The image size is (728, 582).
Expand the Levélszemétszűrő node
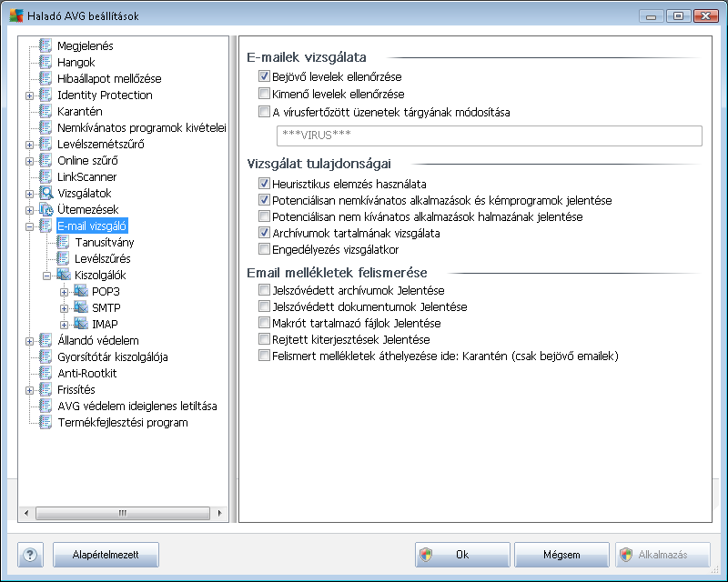click(x=29, y=145)
